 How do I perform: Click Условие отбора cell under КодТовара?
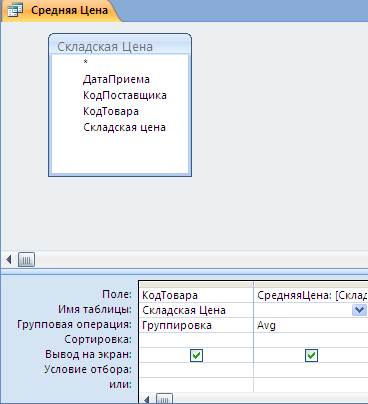(196, 370)
